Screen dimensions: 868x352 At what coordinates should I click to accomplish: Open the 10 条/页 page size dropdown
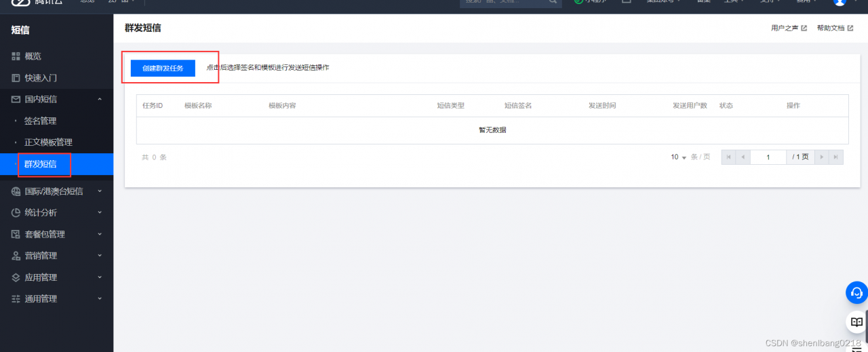click(679, 157)
